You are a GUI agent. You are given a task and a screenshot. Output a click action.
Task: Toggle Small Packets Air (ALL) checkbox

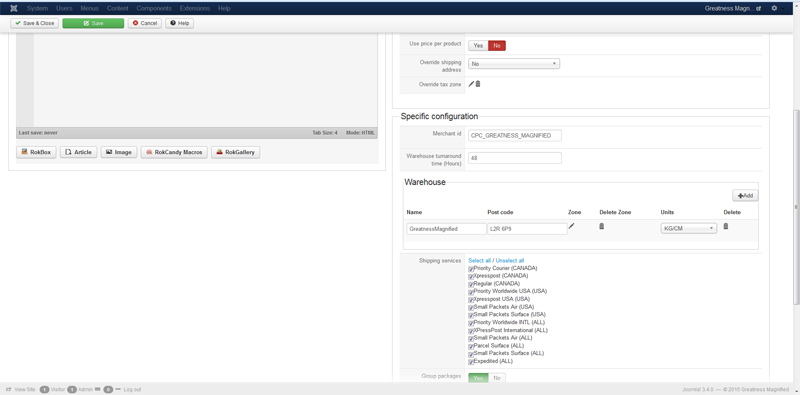471,338
